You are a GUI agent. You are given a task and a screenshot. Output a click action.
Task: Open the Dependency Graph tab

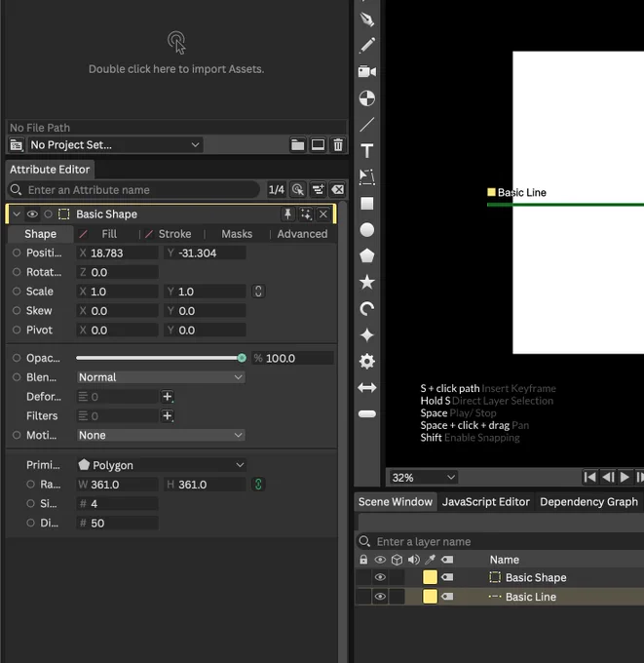pos(588,502)
